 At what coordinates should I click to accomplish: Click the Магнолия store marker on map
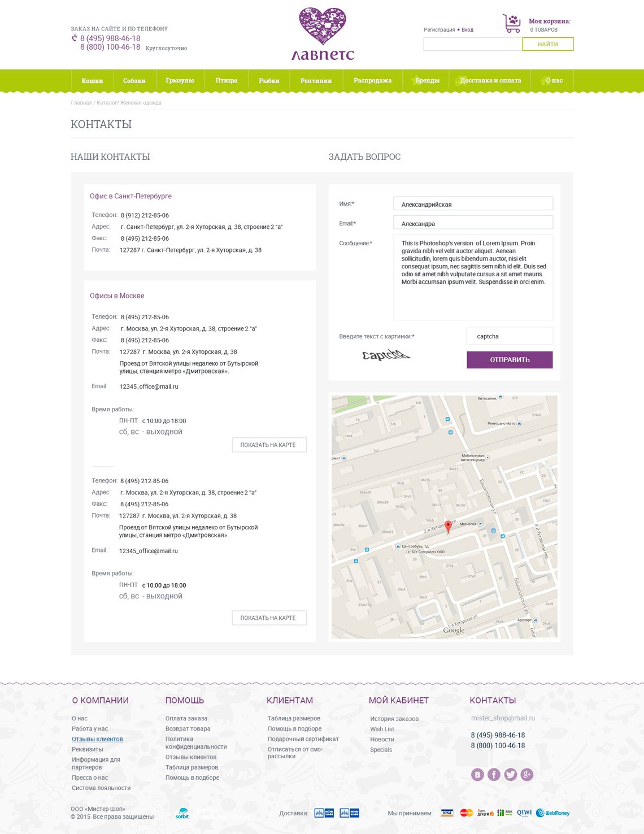pyautogui.click(x=480, y=524)
